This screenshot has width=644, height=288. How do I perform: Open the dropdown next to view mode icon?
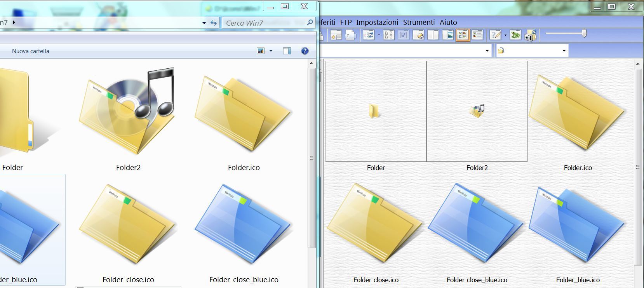click(x=379, y=35)
